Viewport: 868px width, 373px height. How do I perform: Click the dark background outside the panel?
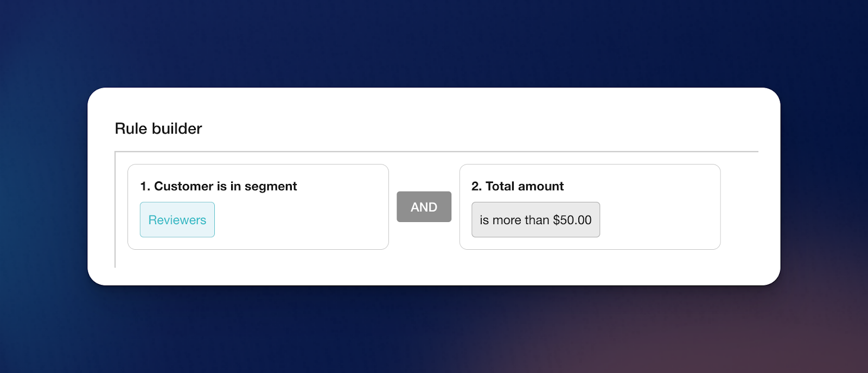(x=434, y=43)
